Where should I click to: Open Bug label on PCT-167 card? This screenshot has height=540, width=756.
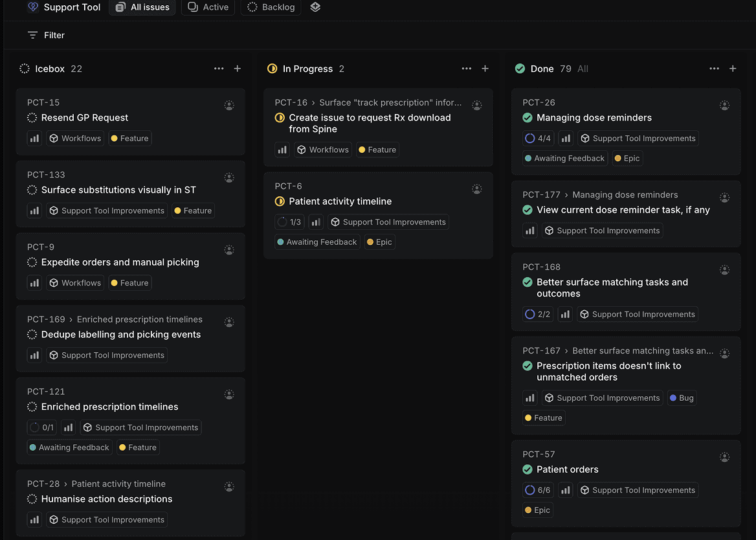(682, 398)
